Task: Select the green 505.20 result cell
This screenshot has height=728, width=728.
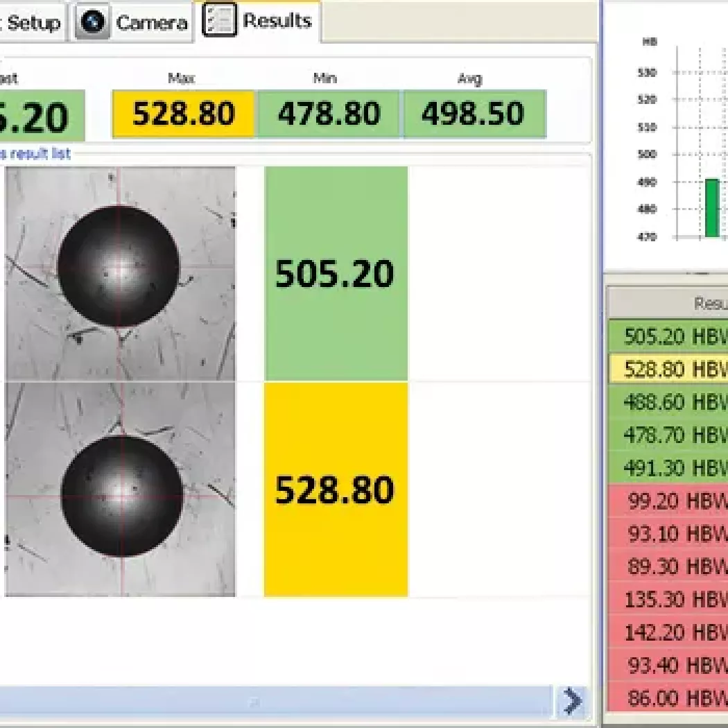Action: point(336,273)
